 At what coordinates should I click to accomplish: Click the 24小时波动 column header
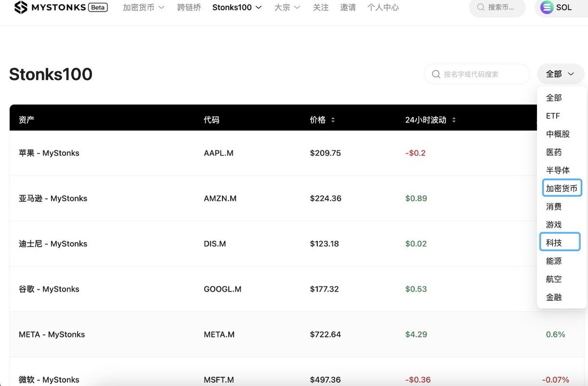click(x=426, y=120)
